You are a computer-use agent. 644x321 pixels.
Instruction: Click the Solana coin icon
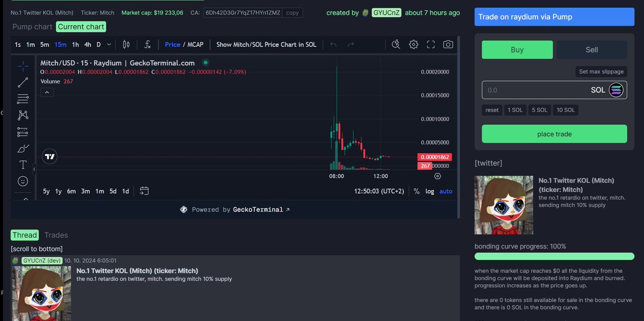coord(616,90)
